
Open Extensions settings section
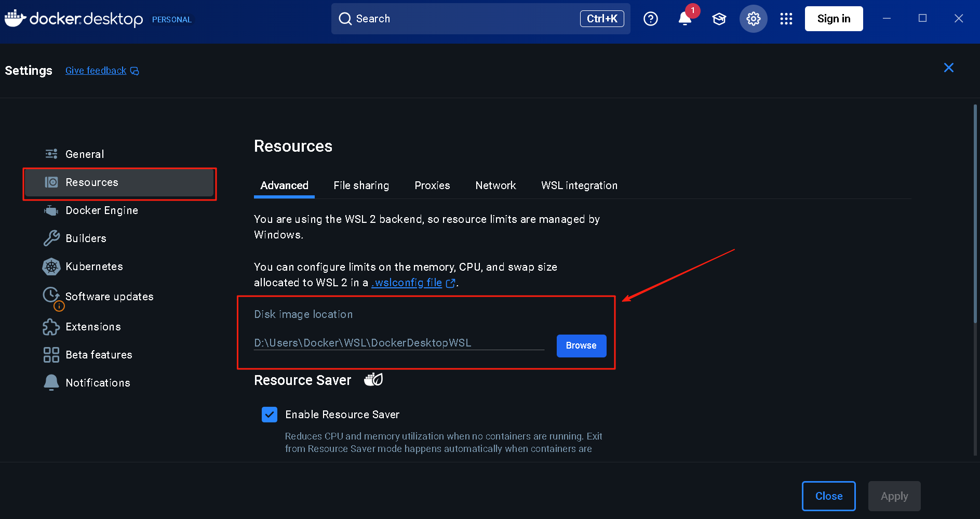pyautogui.click(x=119, y=327)
